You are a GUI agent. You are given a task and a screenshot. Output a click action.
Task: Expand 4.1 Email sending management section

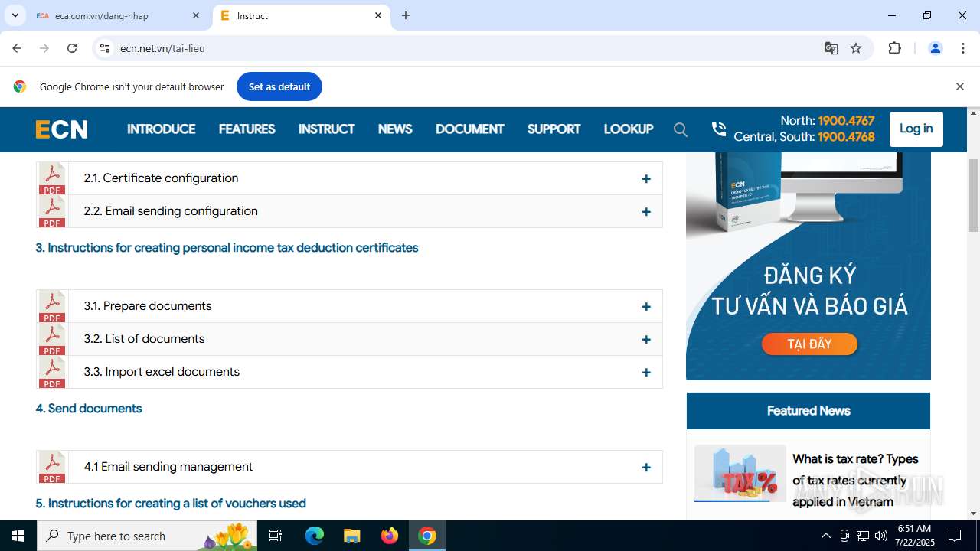tap(646, 467)
